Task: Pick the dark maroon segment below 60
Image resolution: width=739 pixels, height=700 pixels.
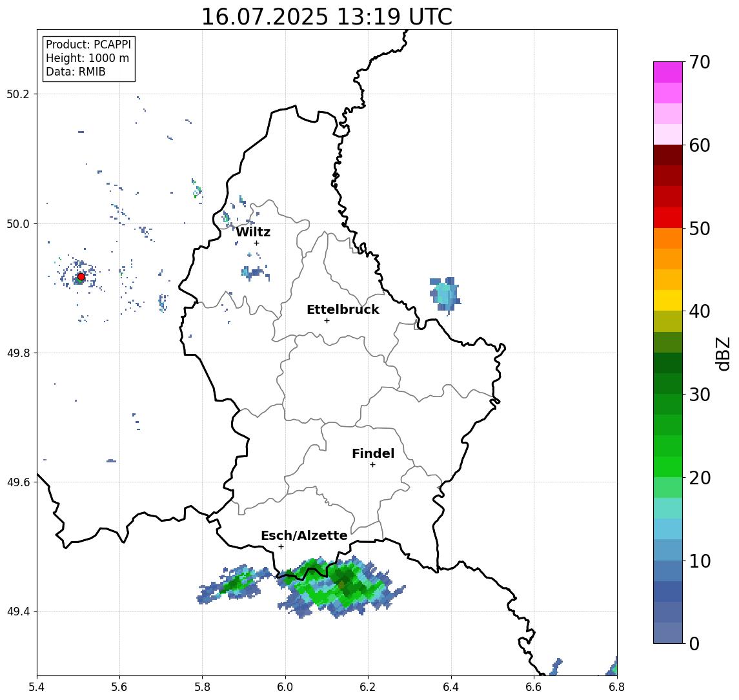Action: pyautogui.click(x=668, y=155)
